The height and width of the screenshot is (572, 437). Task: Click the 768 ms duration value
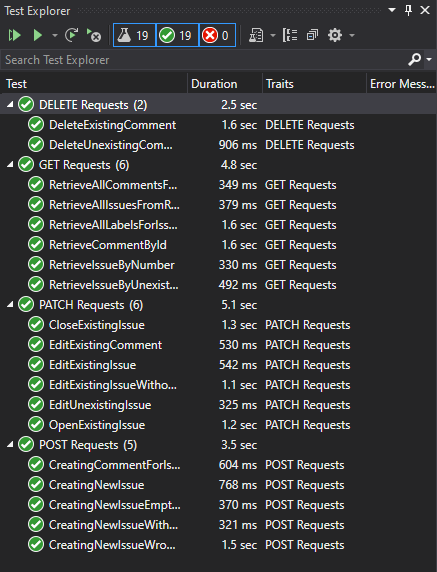(238, 485)
